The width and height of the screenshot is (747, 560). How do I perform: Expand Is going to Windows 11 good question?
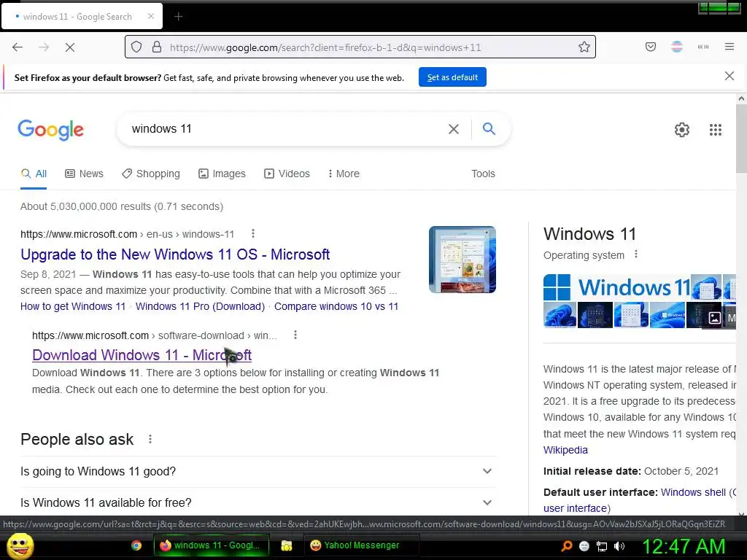(258, 472)
